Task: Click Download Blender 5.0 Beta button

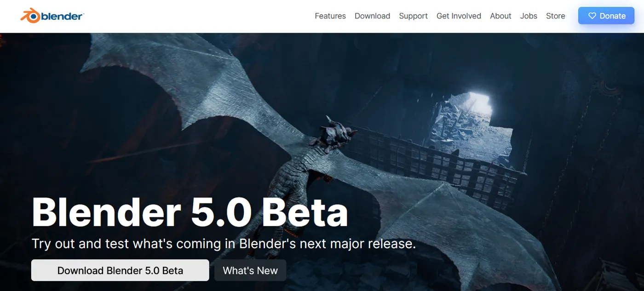Action: tap(120, 270)
